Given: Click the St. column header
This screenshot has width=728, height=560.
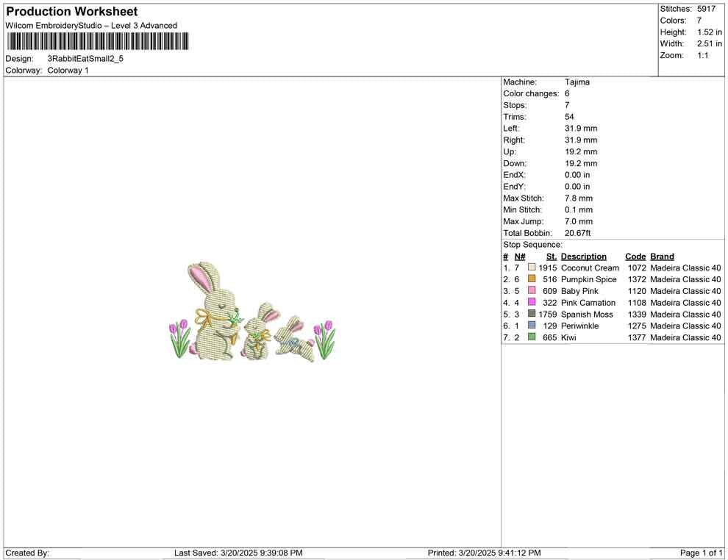Looking at the screenshot, I should [551, 256].
